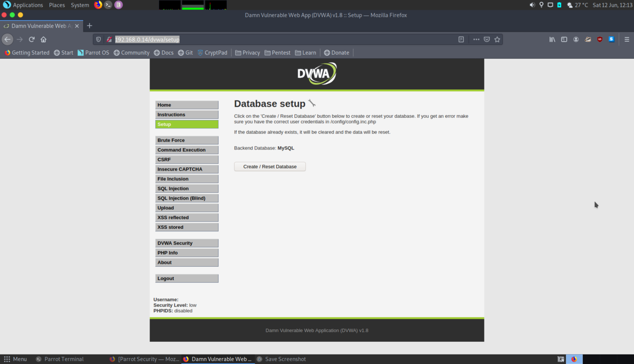Switch to Save Screenshot window in taskbar
The width and height of the screenshot is (634, 364).
pyautogui.click(x=281, y=359)
